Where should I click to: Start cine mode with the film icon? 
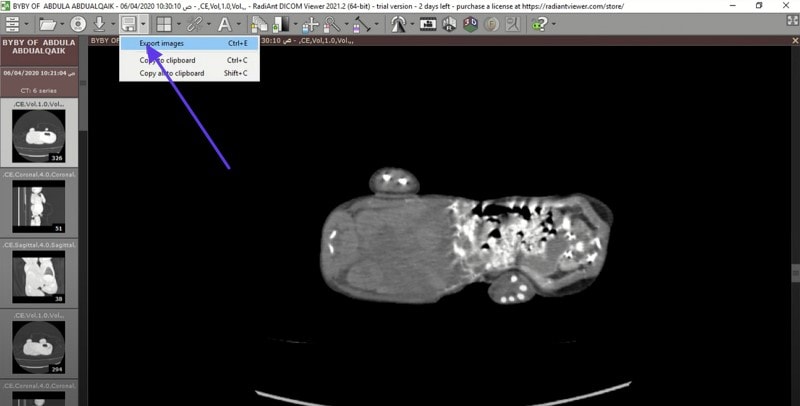click(x=428, y=24)
